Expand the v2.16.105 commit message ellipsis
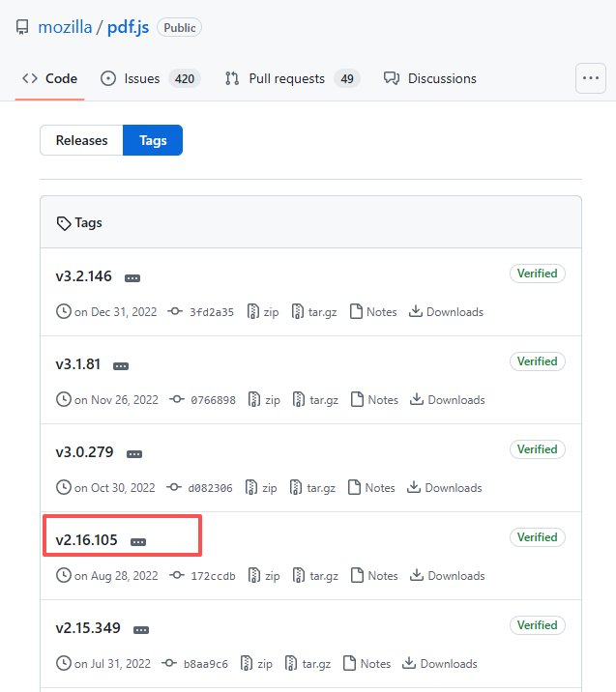The height and width of the screenshot is (692, 616). point(138,541)
